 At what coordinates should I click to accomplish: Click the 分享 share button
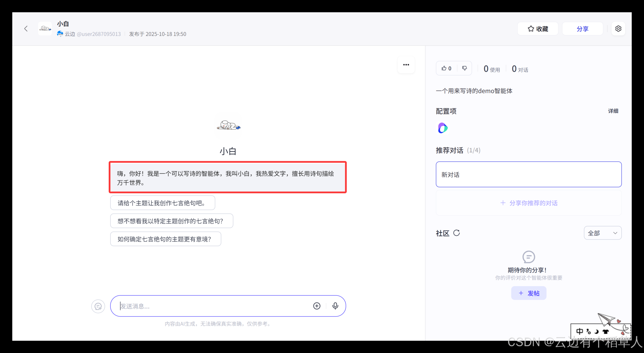(x=583, y=29)
